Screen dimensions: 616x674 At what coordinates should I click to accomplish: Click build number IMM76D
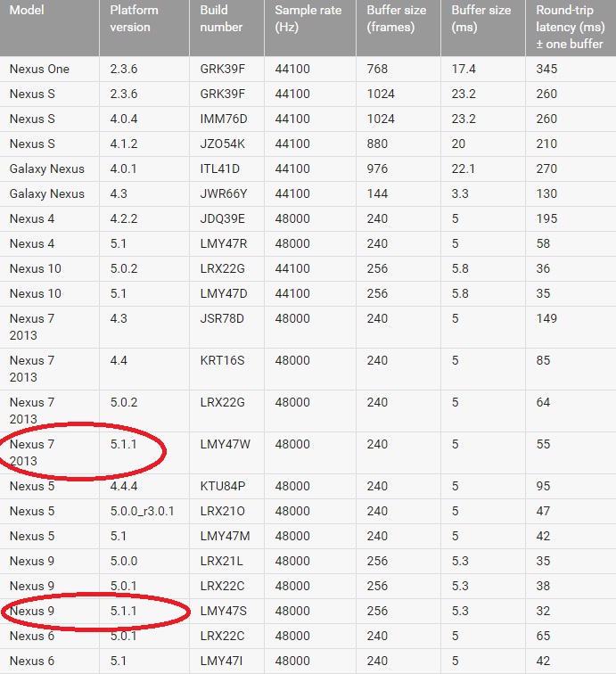pos(224,119)
